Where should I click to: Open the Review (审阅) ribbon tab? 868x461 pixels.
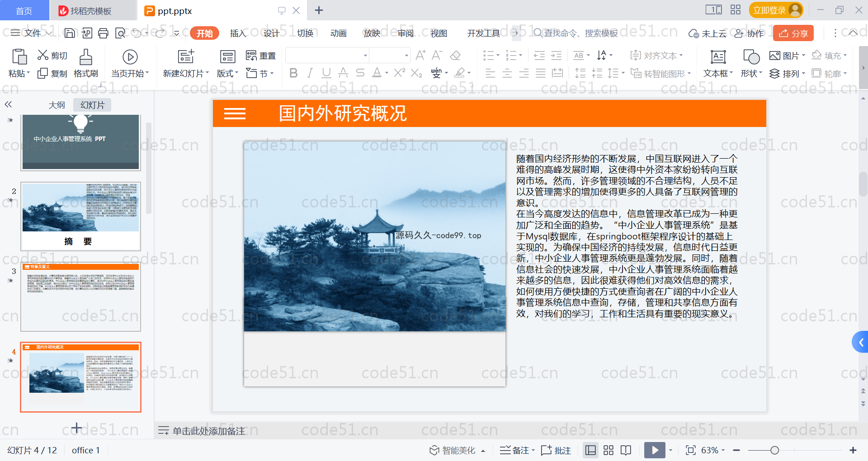[406, 33]
